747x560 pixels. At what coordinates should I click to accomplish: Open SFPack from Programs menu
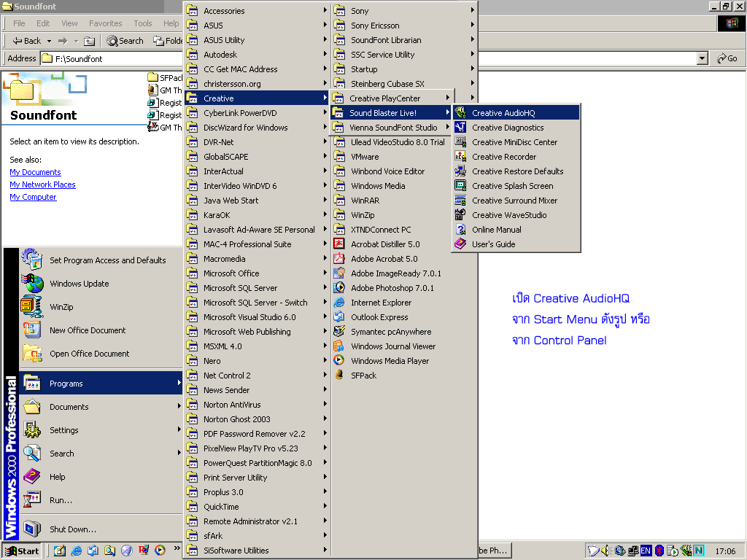click(x=404, y=376)
